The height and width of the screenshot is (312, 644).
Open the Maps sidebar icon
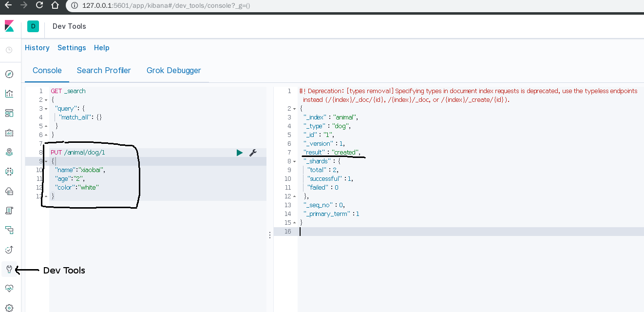pyautogui.click(x=9, y=152)
